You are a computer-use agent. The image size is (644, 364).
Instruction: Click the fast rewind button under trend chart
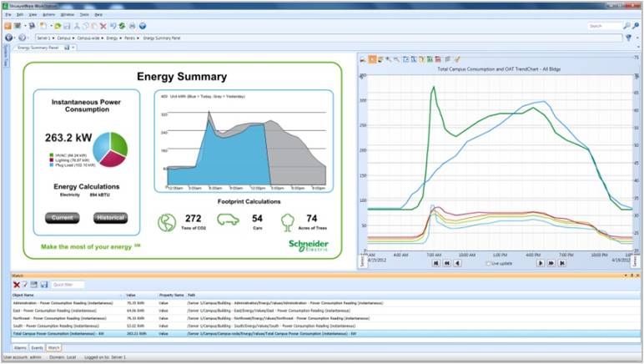click(447, 263)
